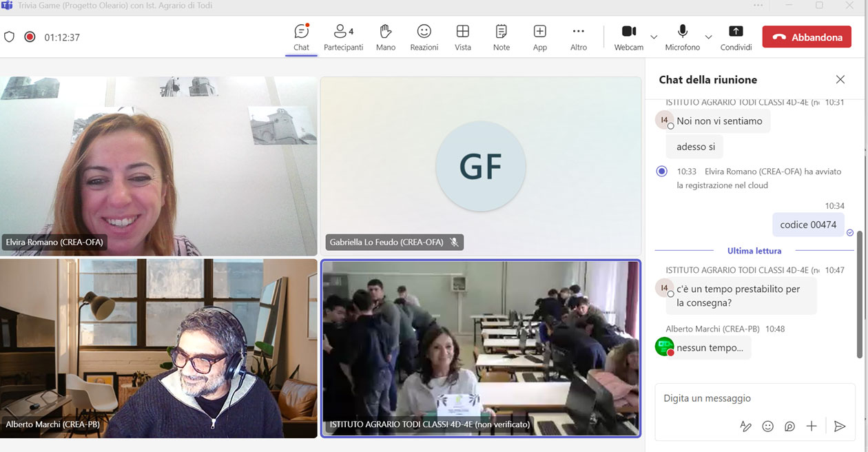Open the Vista layout options
868x452 pixels.
click(463, 37)
